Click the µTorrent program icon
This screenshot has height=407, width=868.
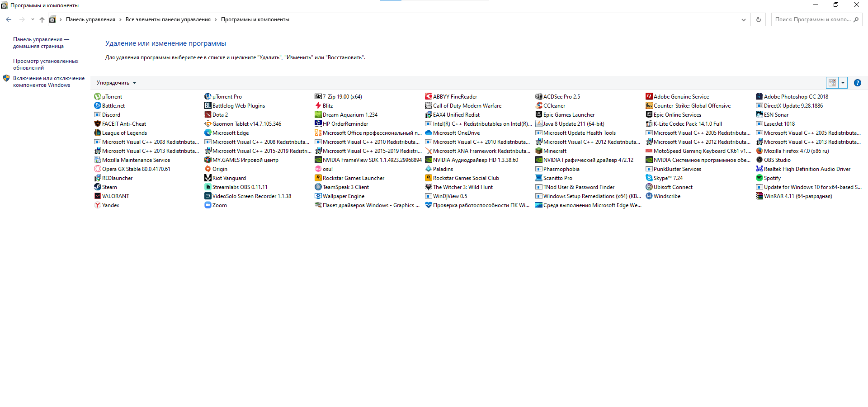97,96
